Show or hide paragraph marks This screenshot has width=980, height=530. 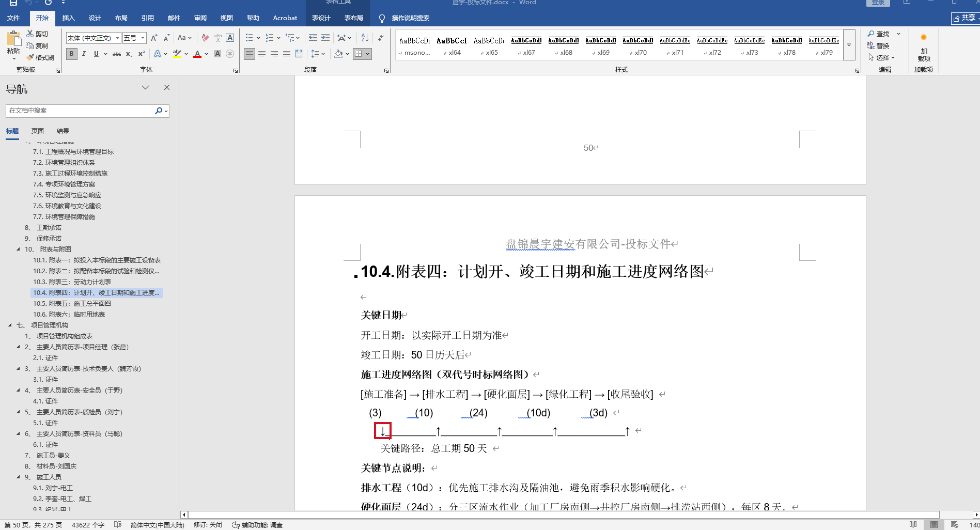(x=381, y=38)
